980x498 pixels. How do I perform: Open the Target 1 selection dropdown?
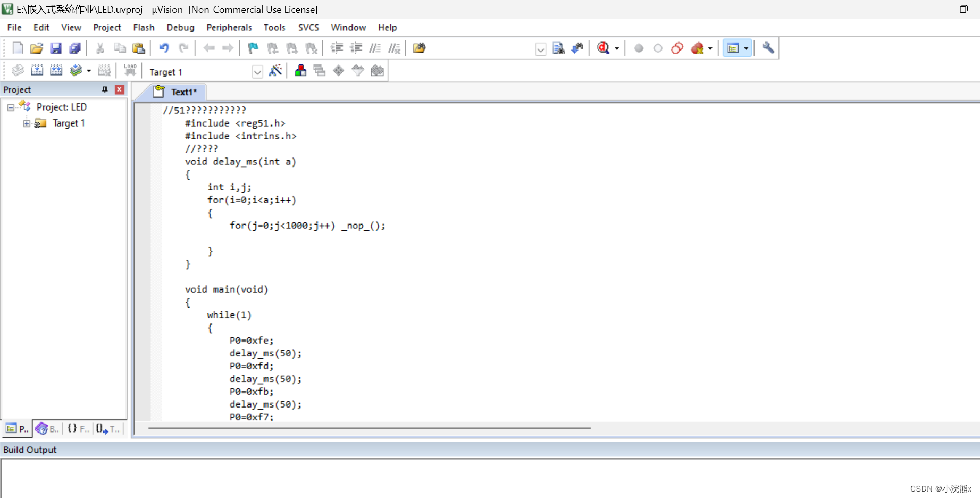click(x=257, y=72)
